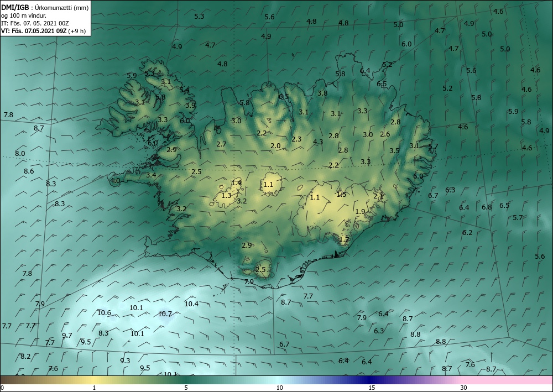Click the value '10.4' offshore south coast
Screen dimensions: 553x392
click(x=191, y=304)
